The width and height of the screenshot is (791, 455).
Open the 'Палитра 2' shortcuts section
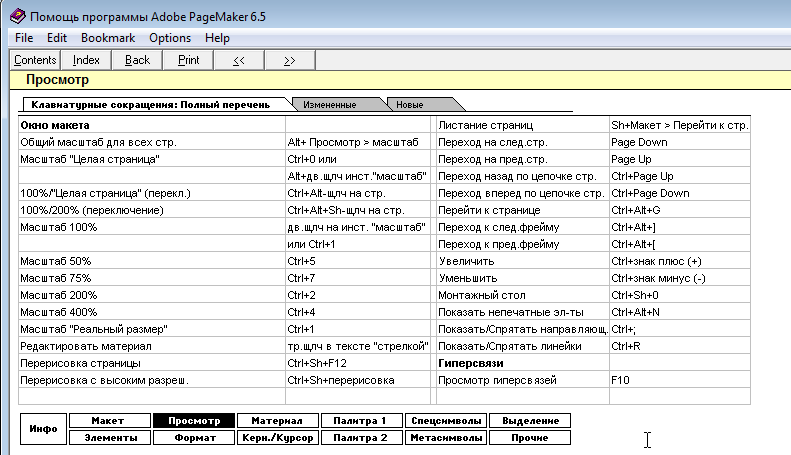tap(361, 437)
